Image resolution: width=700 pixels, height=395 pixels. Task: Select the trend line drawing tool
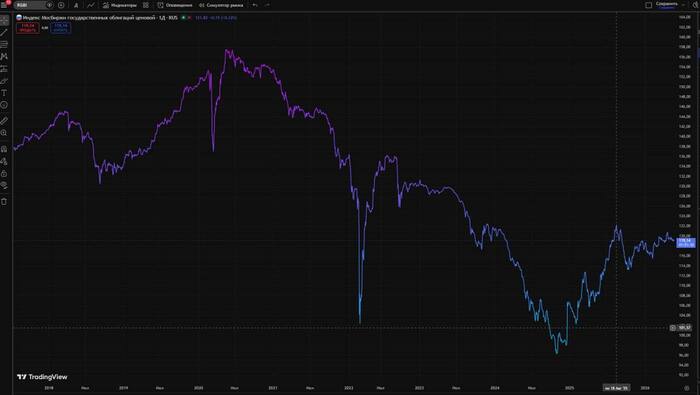click(x=4, y=33)
